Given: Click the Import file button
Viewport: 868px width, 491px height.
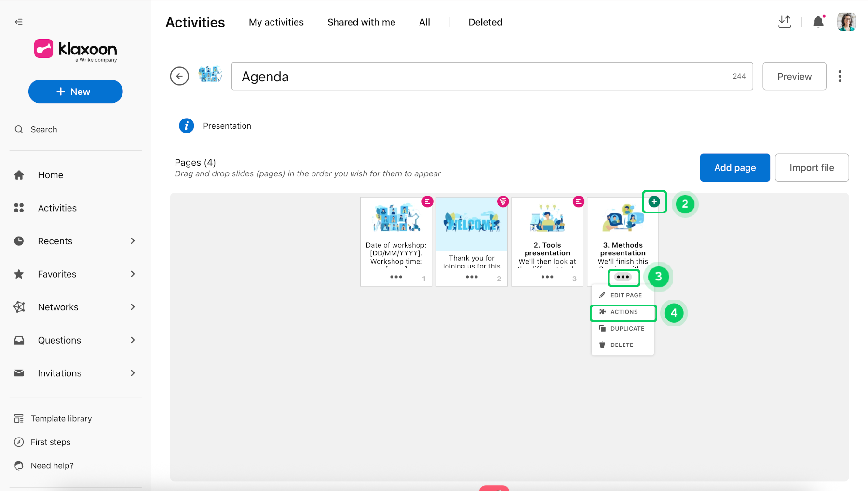Looking at the screenshot, I should coord(812,168).
